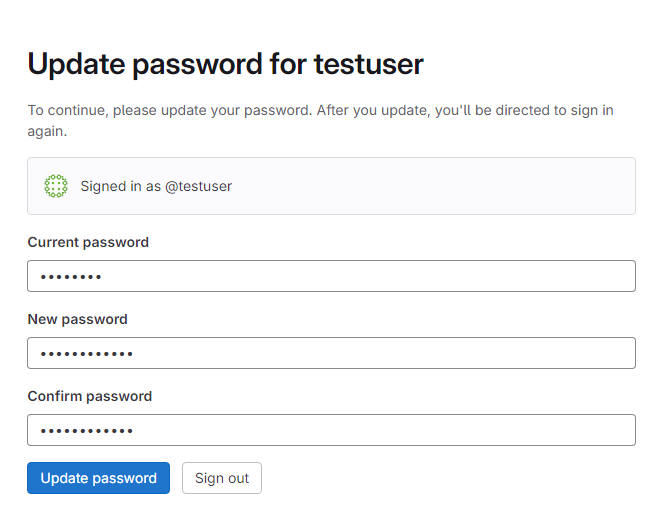Image resolution: width=671 pixels, height=519 pixels.
Task: Focus the Current password input field
Action: [331, 276]
